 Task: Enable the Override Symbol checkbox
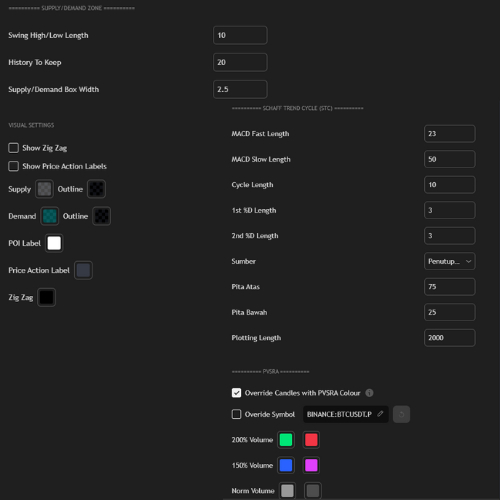click(x=236, y=414)
